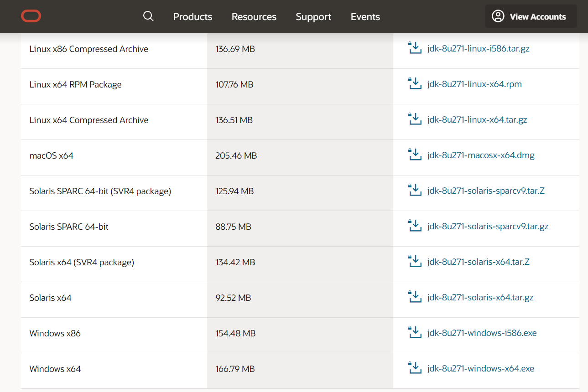Click the jdk-8u271-solaris-sparcv9.tar.gz link
The image size is (588, 392).
click(x=488, y=227)
